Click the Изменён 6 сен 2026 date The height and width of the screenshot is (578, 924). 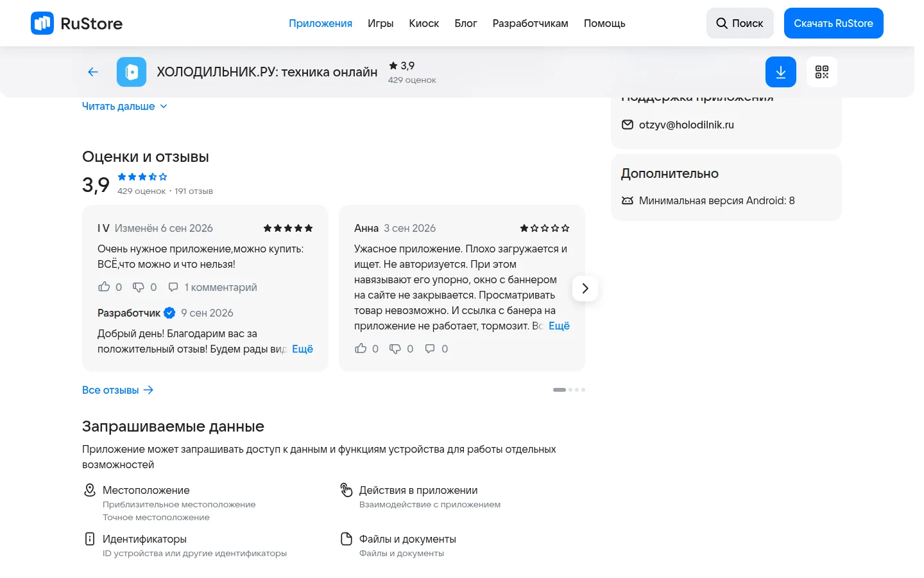(x=164, y=228)
